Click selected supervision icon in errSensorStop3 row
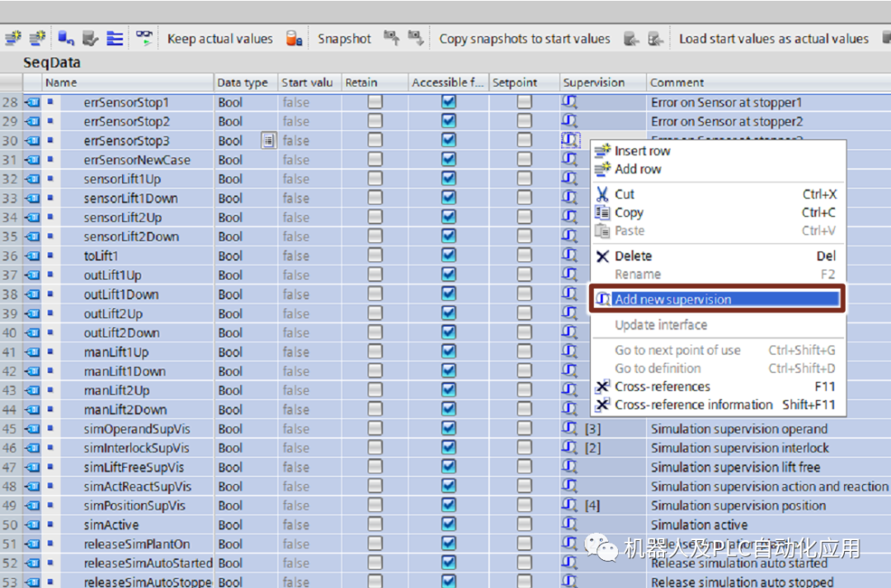 pyautogui.click(x=571, y=139)
